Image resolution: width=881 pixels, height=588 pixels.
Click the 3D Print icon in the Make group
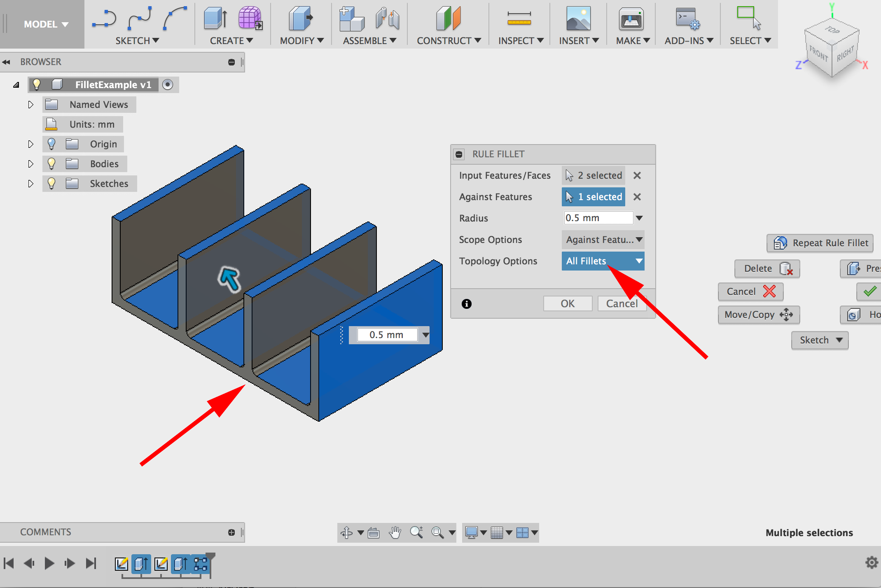[x=631, y=19]
